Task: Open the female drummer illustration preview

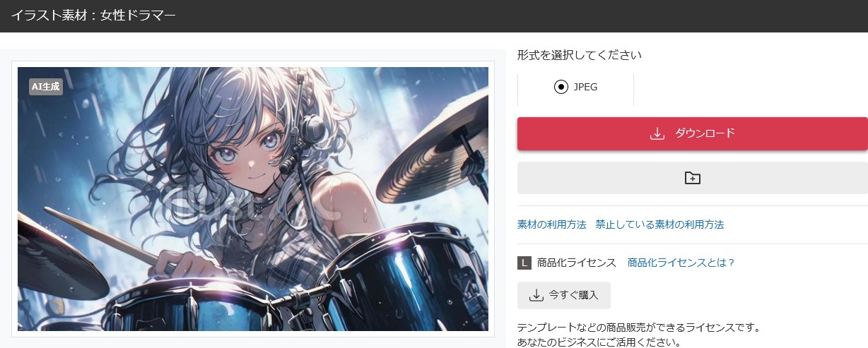Action: click(253, 199)
